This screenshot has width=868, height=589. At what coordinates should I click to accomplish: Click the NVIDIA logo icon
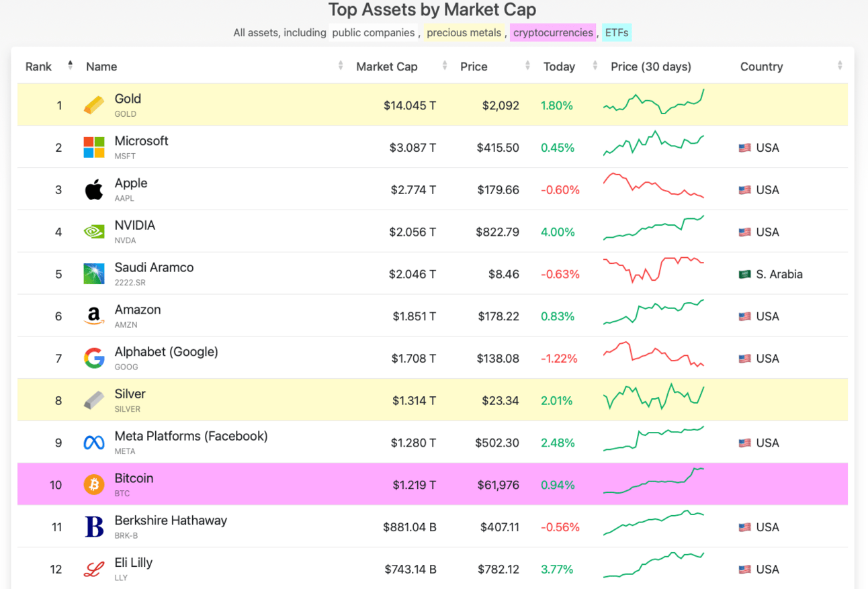[94, 232]
